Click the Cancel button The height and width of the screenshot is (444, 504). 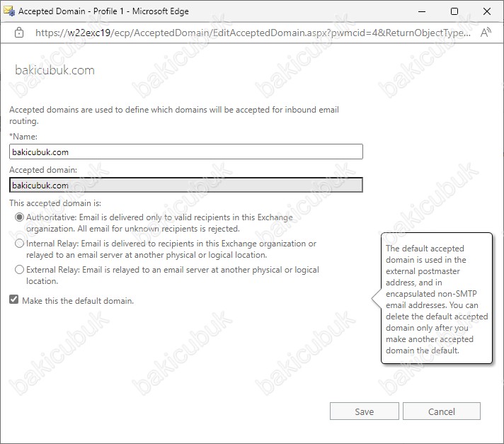(x=441, y=411)
